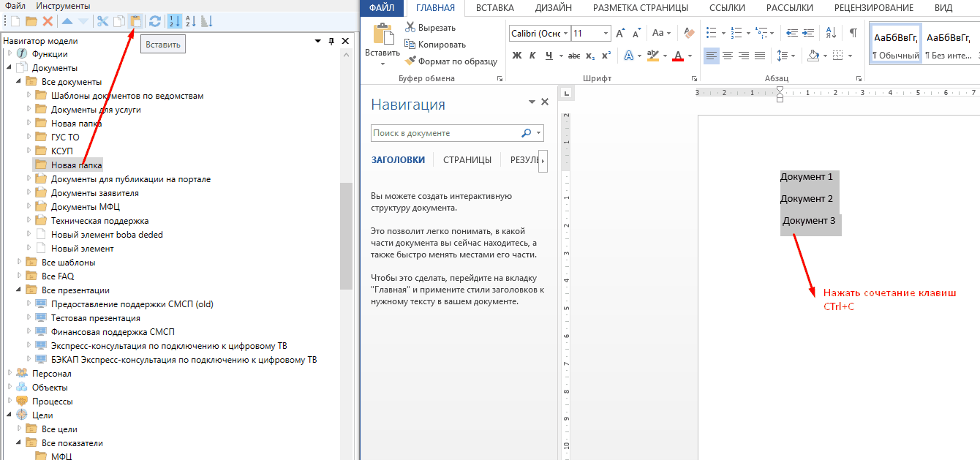Select the КСУП folder in tree
Viewport: 980px width, 460px height.
61,151
